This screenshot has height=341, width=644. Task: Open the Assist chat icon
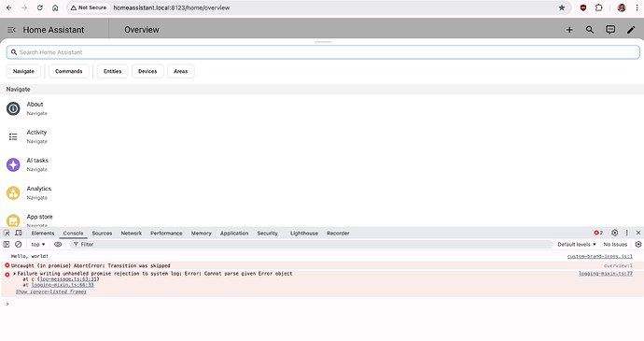point(610,30)
